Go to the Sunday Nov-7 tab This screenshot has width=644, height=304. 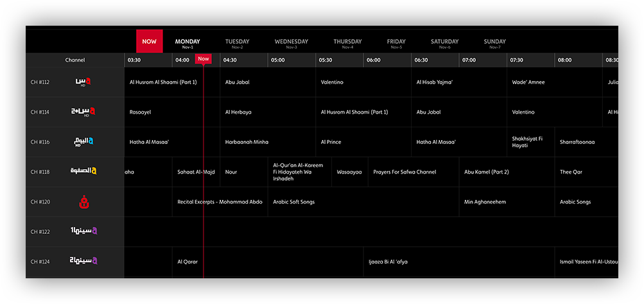coord(494,43)
